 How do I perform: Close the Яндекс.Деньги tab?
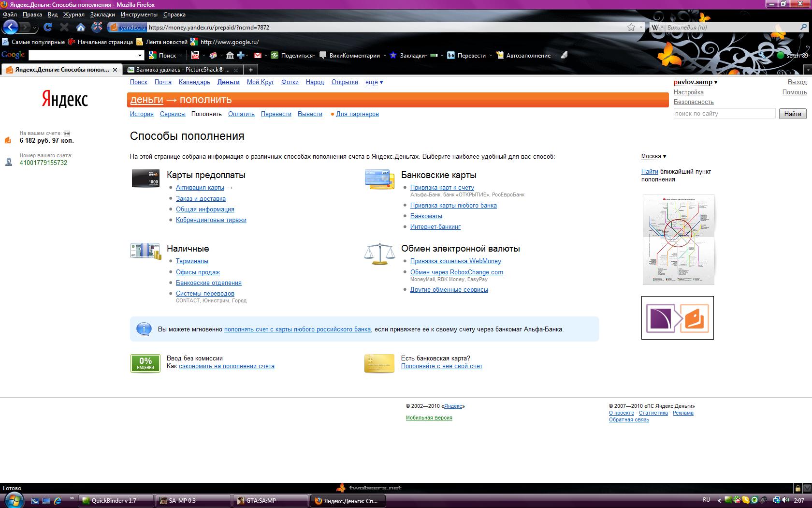click(115, 70)
